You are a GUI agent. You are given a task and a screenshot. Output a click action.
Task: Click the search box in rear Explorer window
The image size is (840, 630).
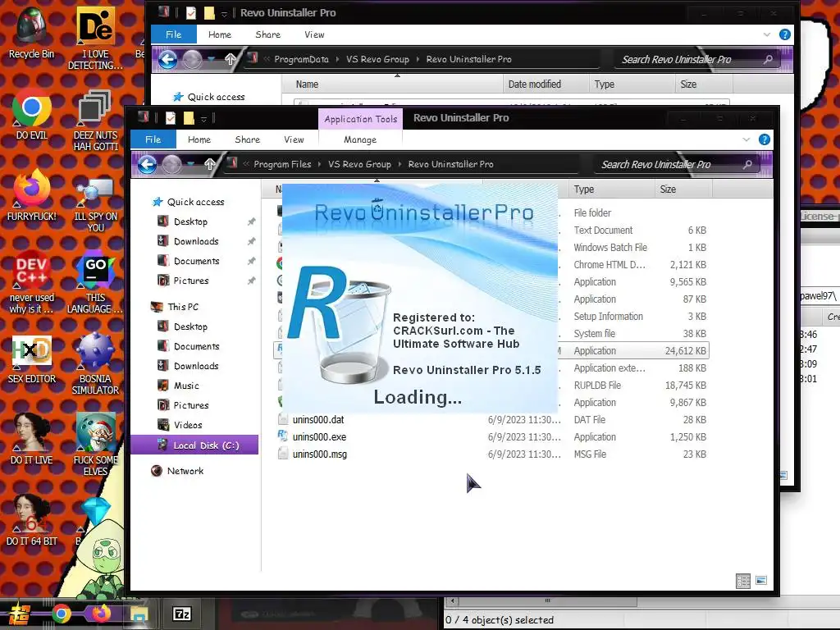point(697,59)
